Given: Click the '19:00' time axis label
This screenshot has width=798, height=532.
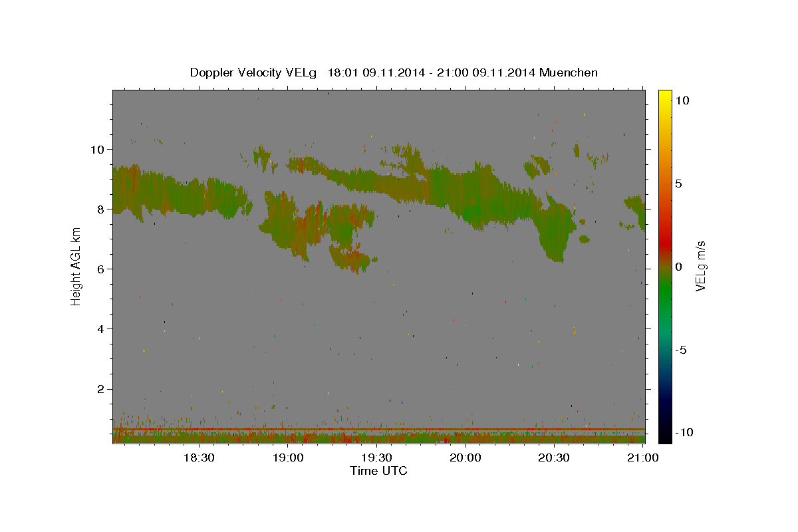Looking at the screenshot, I should point(288,458).
